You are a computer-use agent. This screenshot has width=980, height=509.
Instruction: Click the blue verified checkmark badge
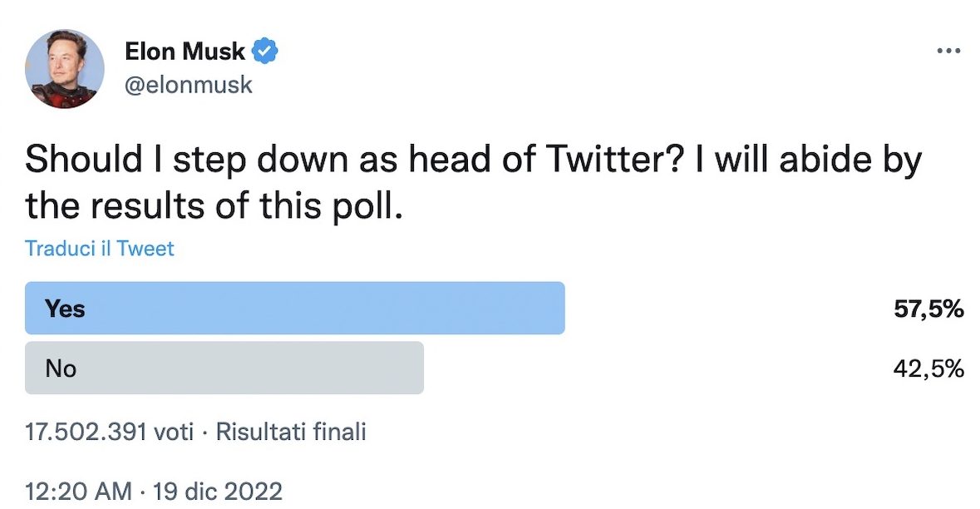click(265, 52)
